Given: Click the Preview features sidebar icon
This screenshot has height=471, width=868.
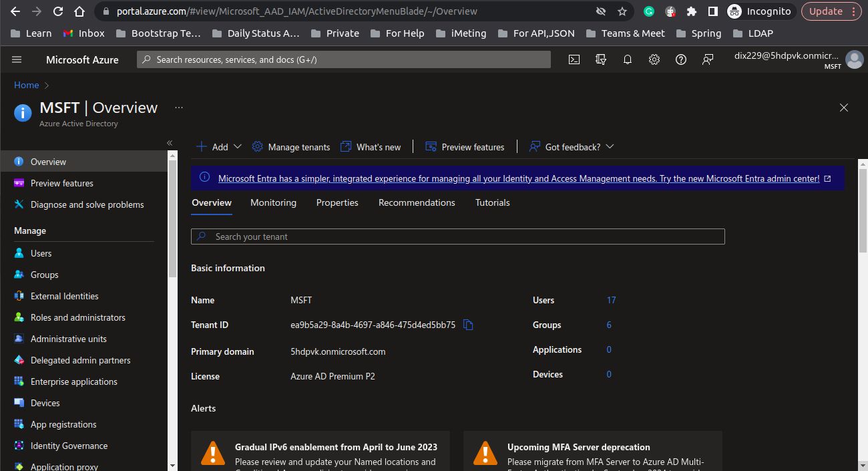Looking at the screenshot, I should (19, 183).
